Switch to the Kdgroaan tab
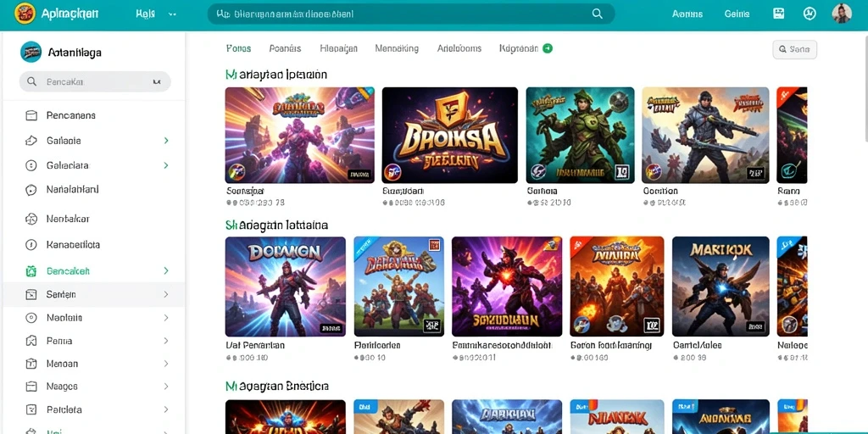 point(519,48)
